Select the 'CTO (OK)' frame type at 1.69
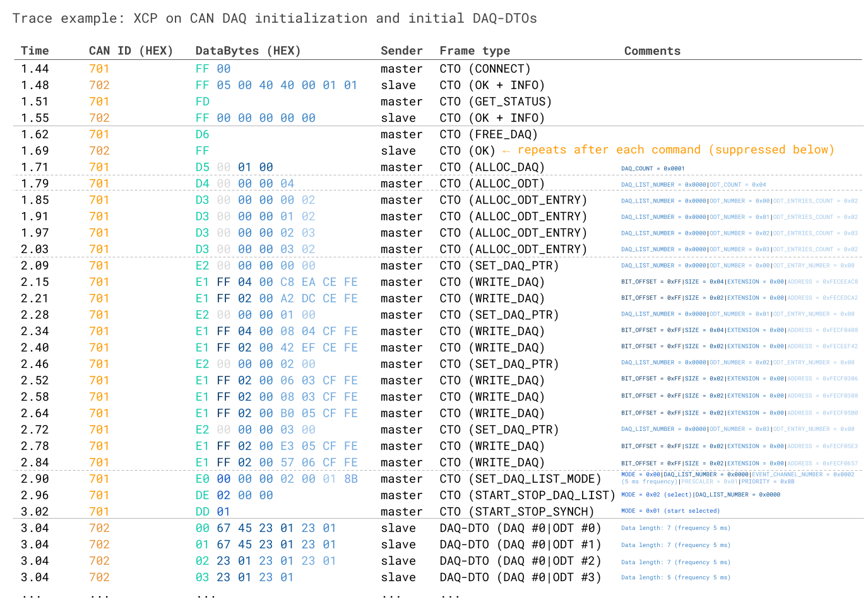868x612 pixels. tap(467, 151)
